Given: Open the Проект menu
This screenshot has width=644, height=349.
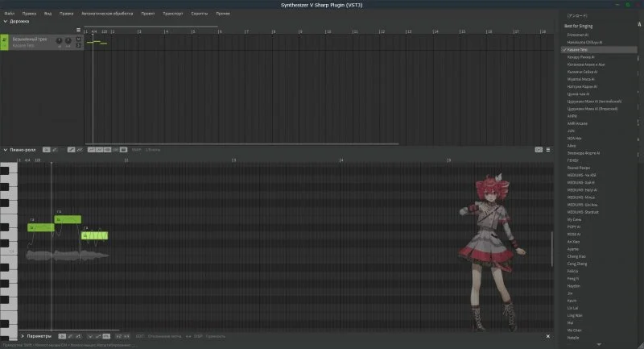Looking at the screenshot, I should tap(148, 14).
